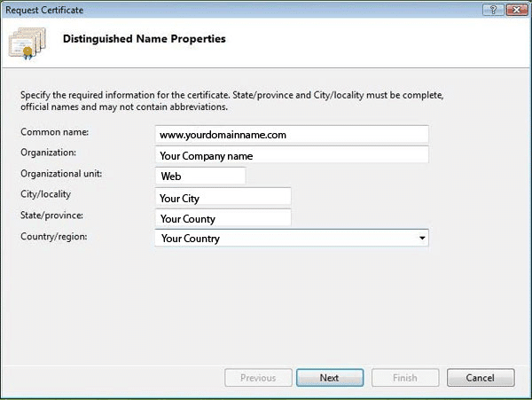The width and height of the screenshot is (532, 400).
Task: Select the State/province input box
Action: 223,218
